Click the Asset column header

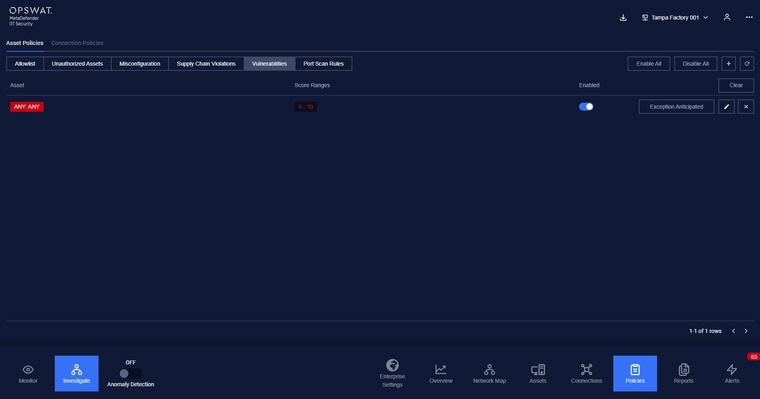(17, 85)
